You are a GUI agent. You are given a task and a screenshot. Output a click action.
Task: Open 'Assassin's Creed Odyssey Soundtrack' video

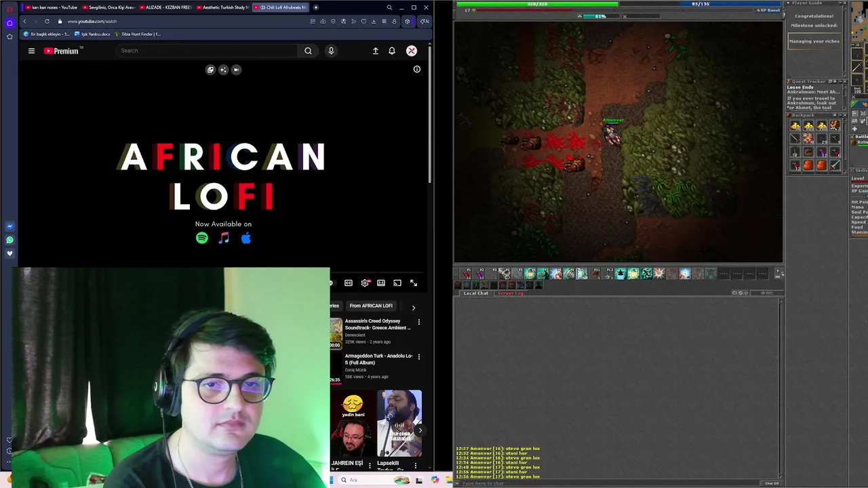pos(378,325)
